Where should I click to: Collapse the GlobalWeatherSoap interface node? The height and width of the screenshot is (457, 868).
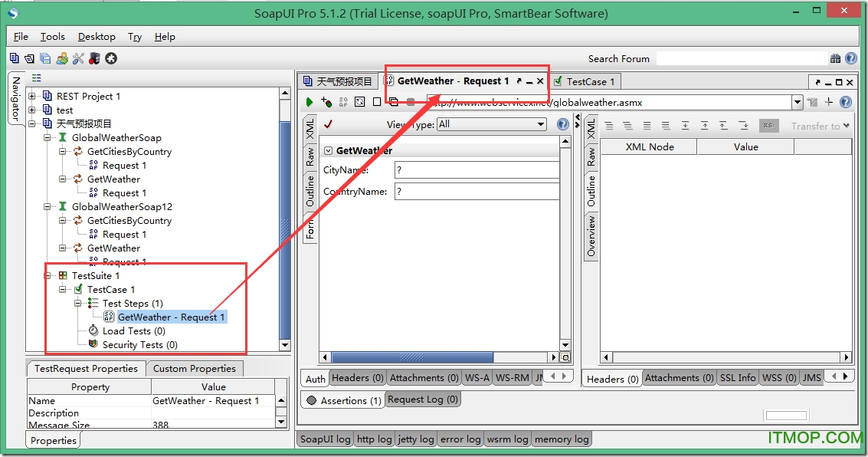point(47,137)
